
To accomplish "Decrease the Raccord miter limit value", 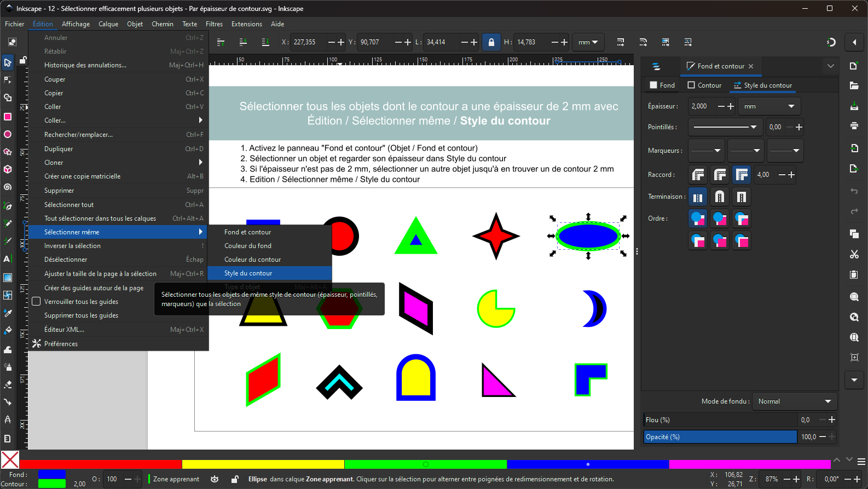I will point(782,175).
